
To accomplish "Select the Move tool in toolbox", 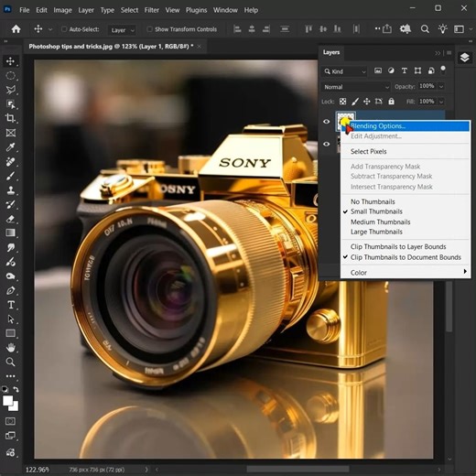I will pos(11,61).
